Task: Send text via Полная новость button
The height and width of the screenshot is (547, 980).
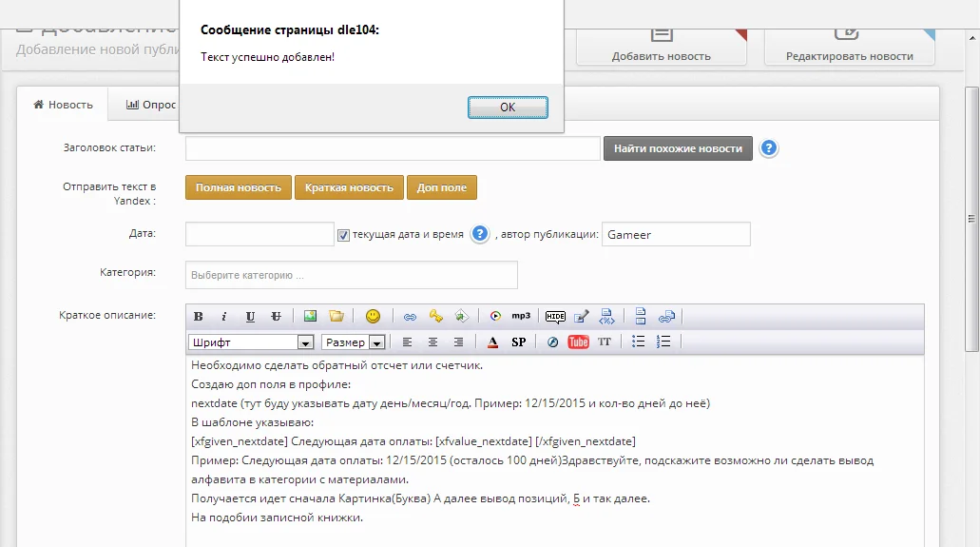Action: (239, 187)
